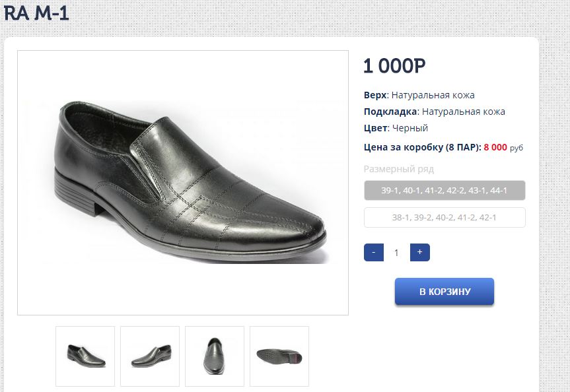
Task: Click the small руб currency label
Action: point(517,148)
